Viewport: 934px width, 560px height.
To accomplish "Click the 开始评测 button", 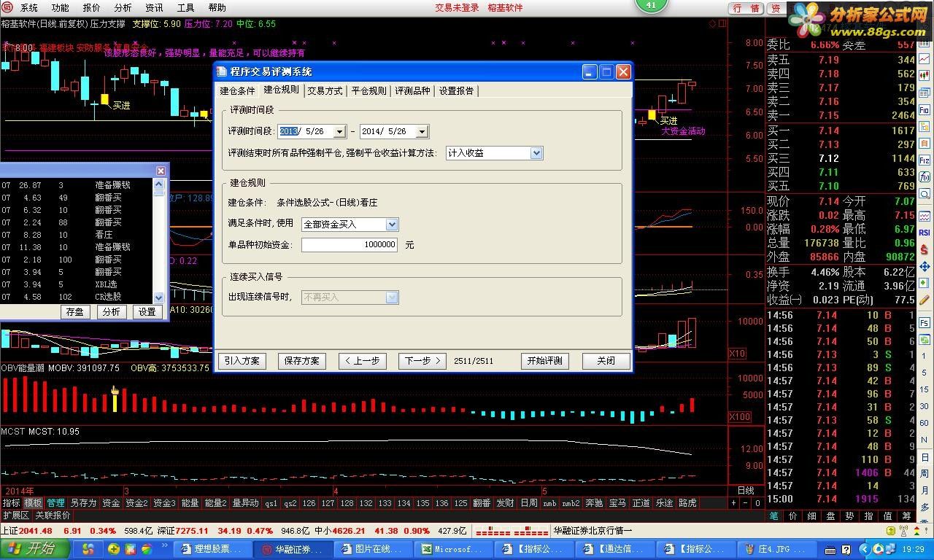I will (x=545, y=361).
